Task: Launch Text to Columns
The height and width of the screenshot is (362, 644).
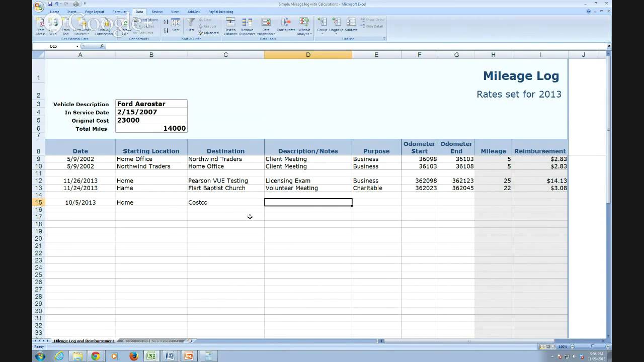Action: coord(230,27)
